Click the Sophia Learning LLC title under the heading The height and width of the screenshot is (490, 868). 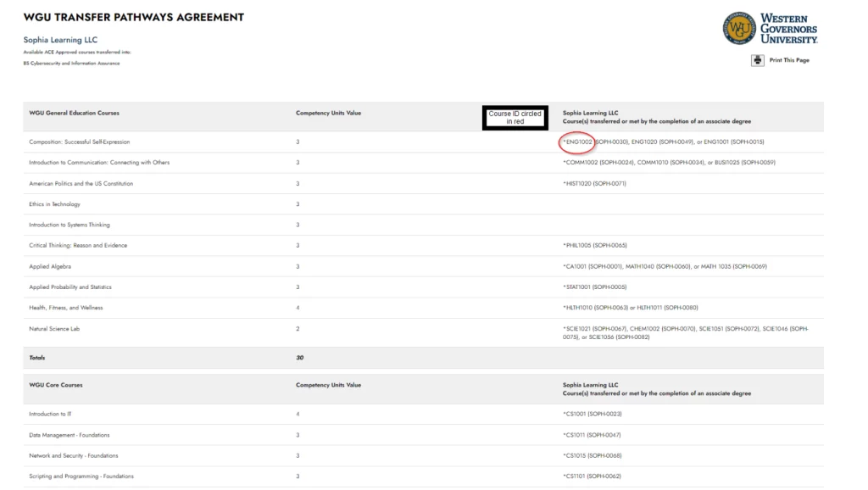(x=60, y=40)
